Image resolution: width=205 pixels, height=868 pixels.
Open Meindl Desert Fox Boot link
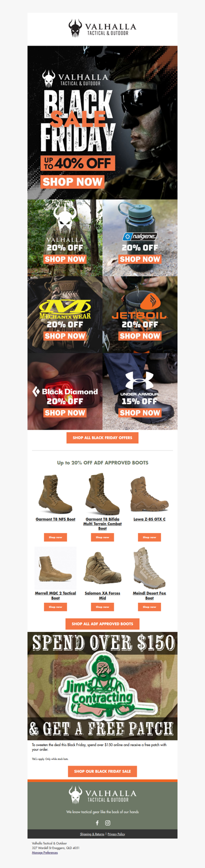[150, 596]
